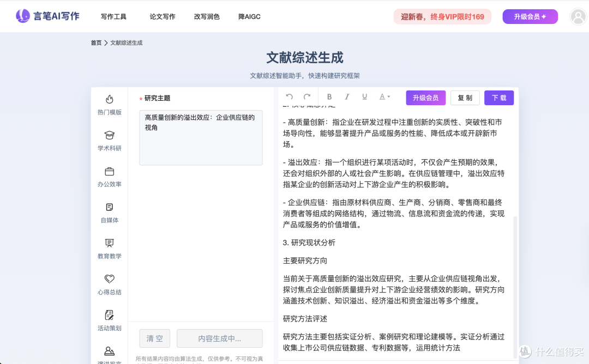The width and height of the screenshot is (589, 364).
Task: Open the 降AIGC menu
Action: [x=249, y=16]
